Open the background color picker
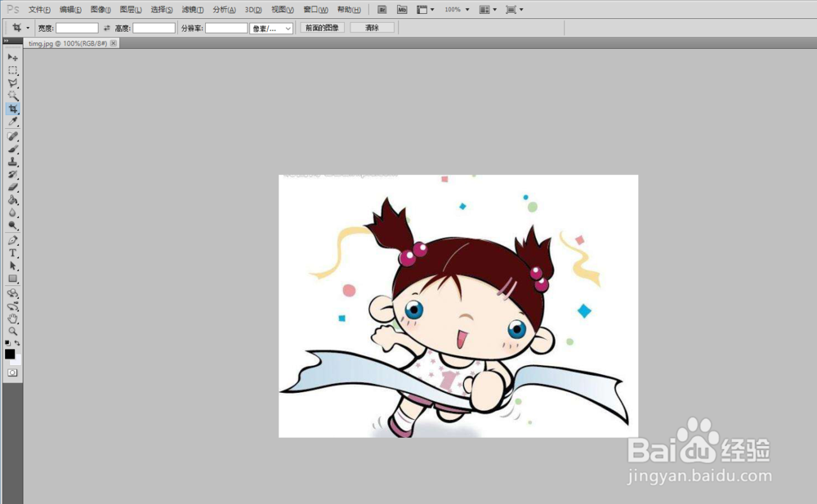The image size is (817, 504). 18,361
